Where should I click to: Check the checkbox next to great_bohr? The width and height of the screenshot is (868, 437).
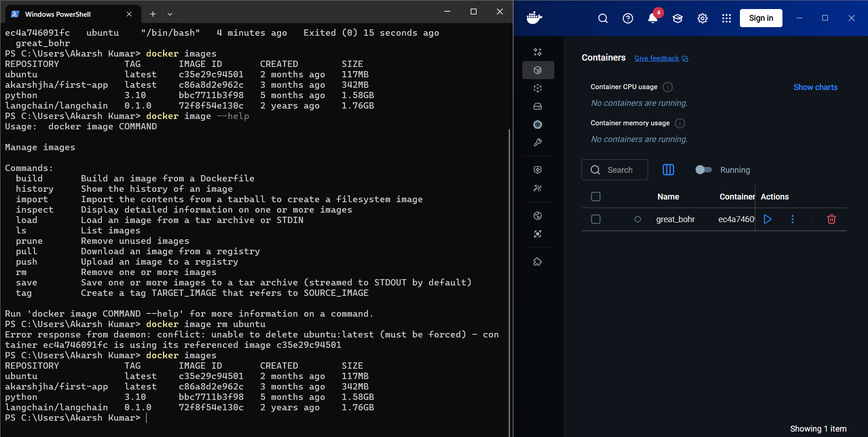[x=596, y=219]
